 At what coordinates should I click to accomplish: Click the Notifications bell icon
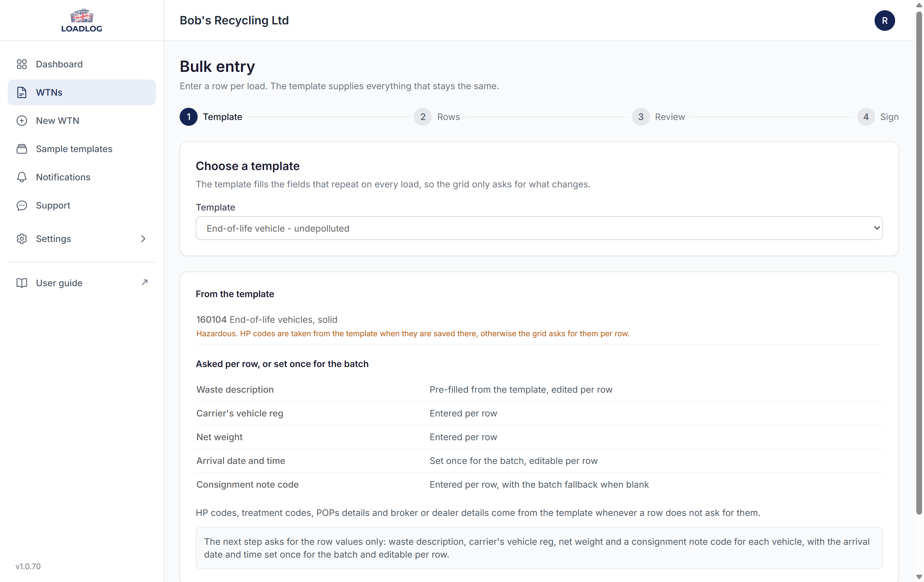coord(22,177)
